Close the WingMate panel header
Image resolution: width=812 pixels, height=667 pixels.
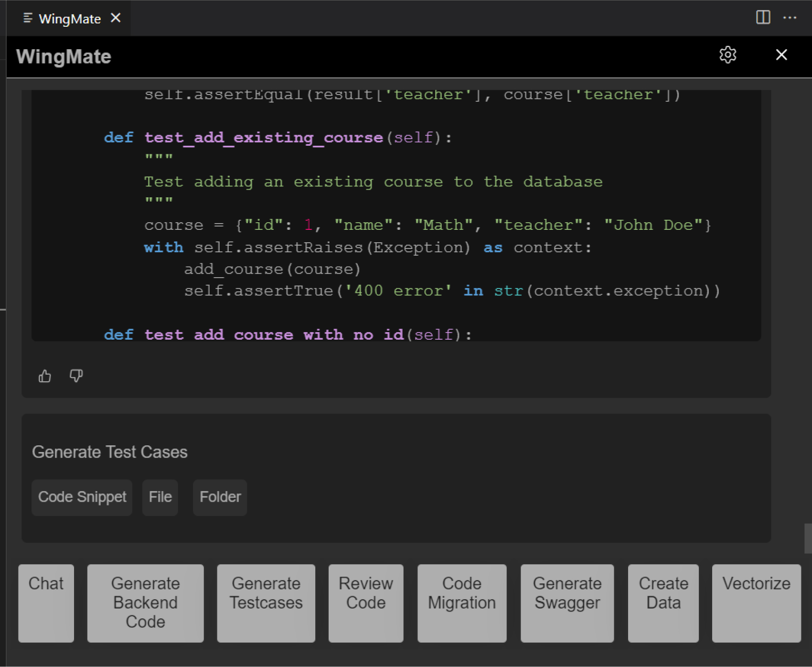point(781,55)
